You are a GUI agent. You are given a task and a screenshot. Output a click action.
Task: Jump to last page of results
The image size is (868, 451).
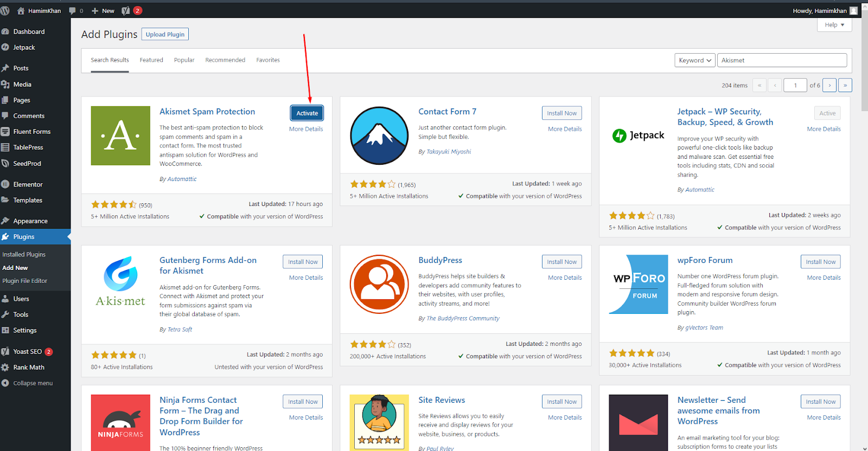pyautogui.click(x=845, y=85)
